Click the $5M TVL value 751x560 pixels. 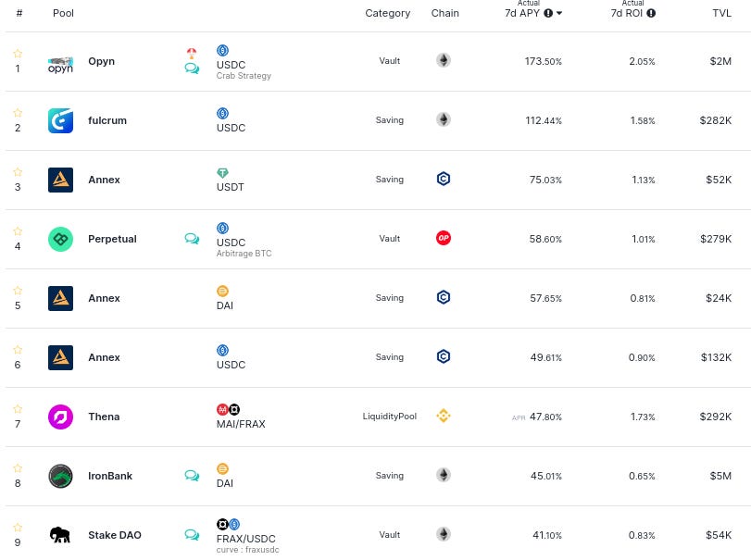(x=720, y=477)
